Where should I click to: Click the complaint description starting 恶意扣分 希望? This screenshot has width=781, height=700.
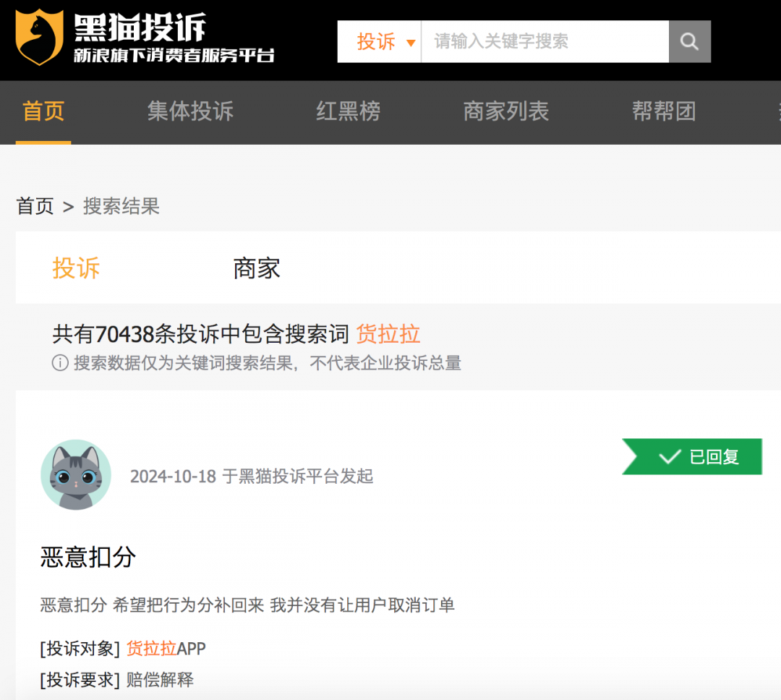point(247,605)
